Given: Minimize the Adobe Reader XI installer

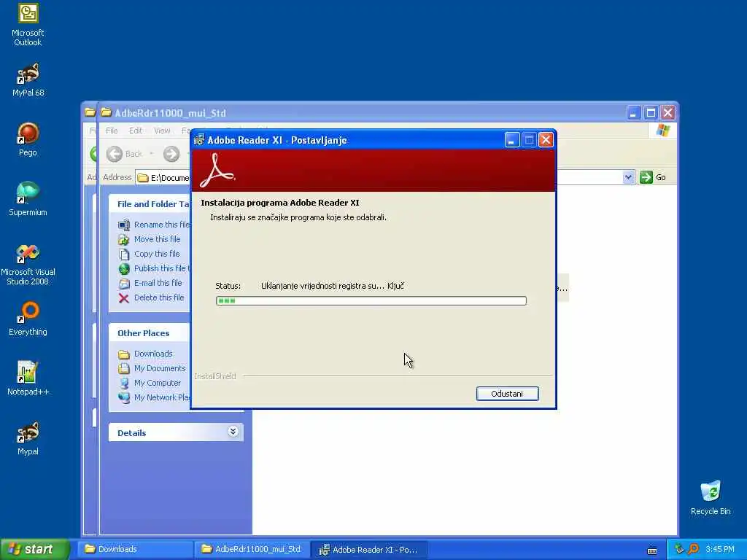Looking at the screenshot, I should coord(512,140).
